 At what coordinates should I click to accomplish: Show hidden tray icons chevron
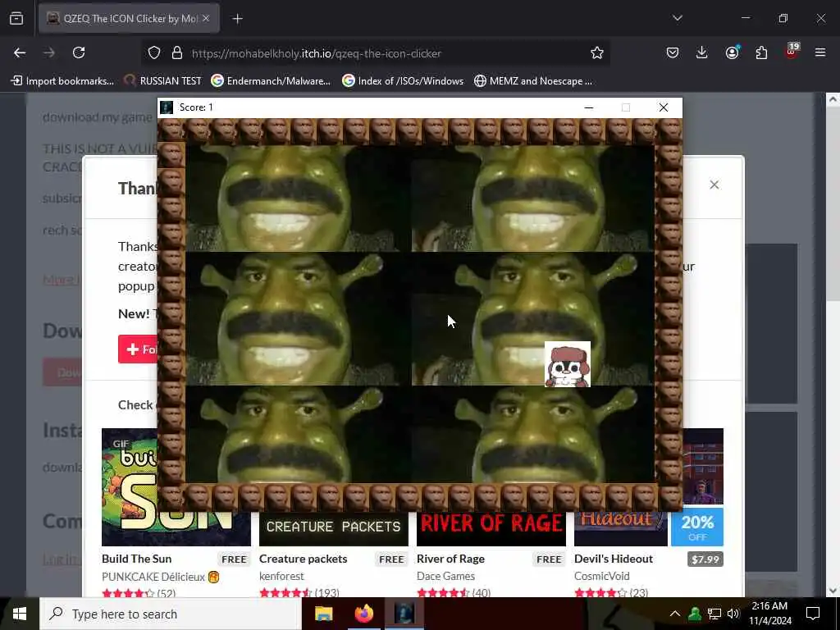pyautogui.click(x=675, y=614)
